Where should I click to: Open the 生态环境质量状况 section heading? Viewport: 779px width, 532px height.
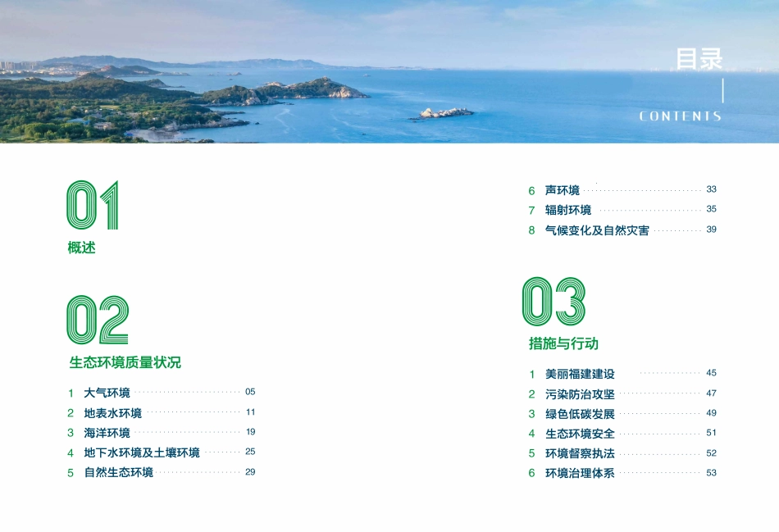(x=125, y=362)
